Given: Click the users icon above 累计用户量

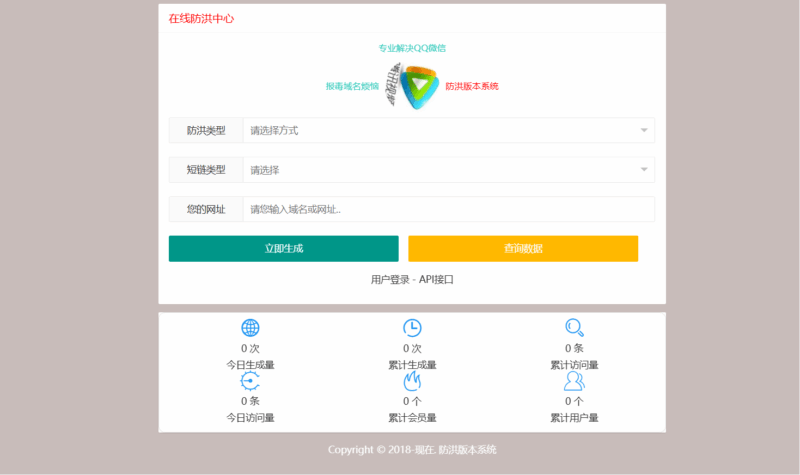Looking at the screenshot, I should [574, 381].
